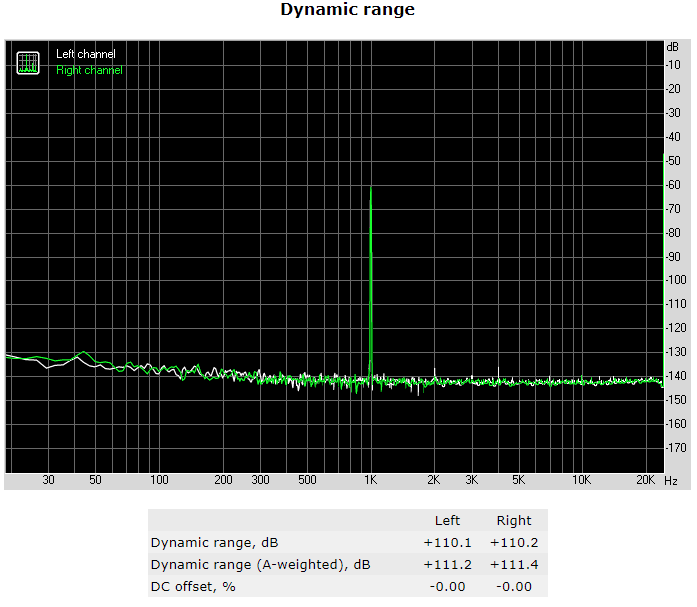Click the -130 dB axis label
The image size is (697, 607).
(676, 352)
